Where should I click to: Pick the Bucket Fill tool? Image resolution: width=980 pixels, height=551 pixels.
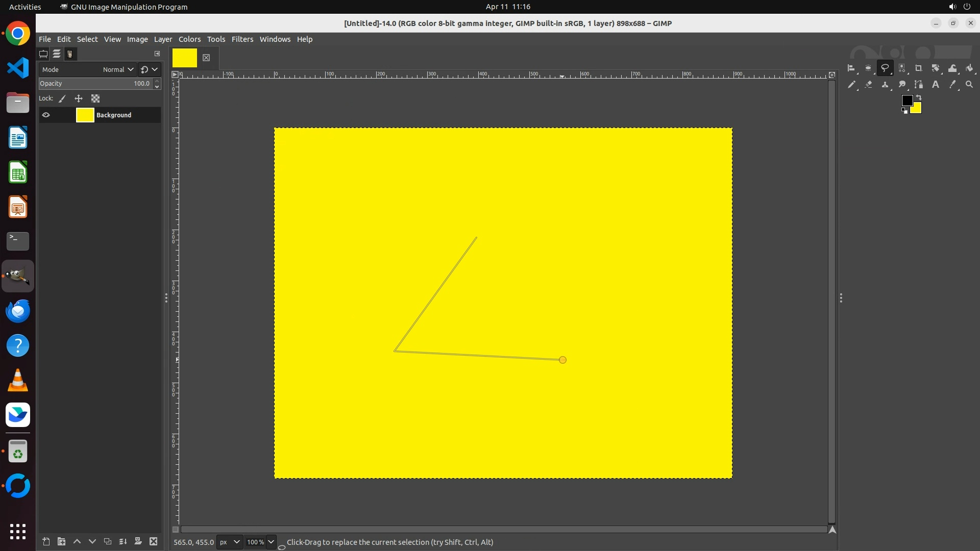click(969, 68)
